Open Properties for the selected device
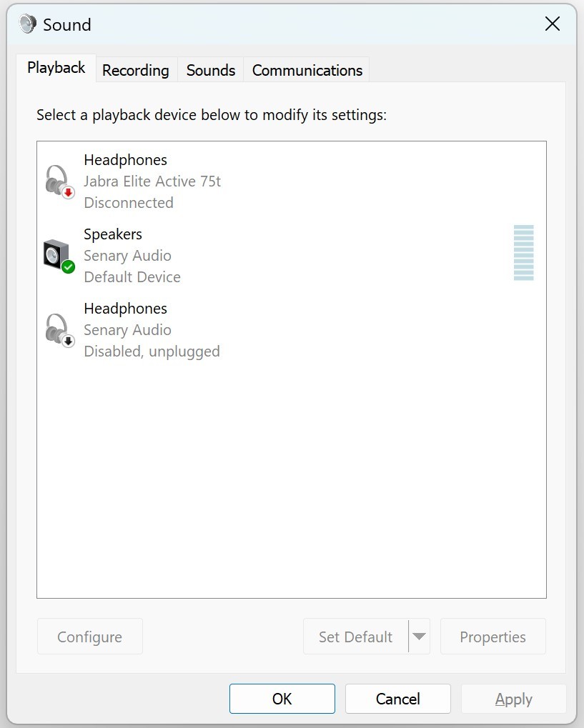The width and height of the screenshot is (584, 728). coord(493,637)
